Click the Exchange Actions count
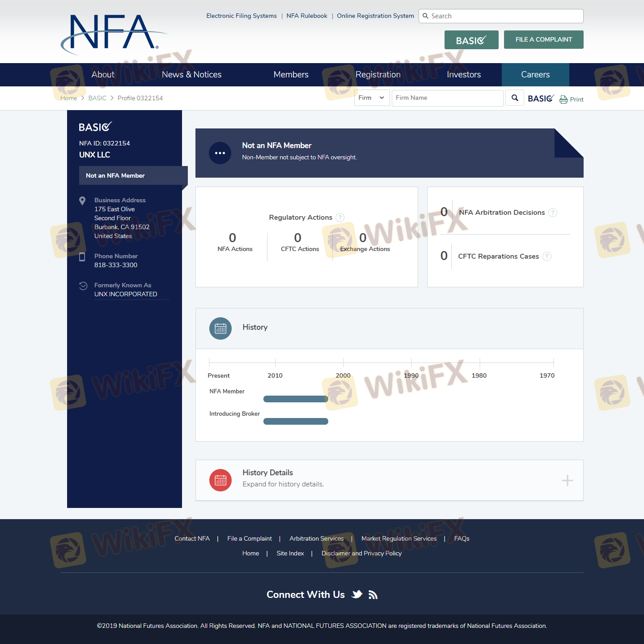The width and height of the screenshot is (644, 644). pos(363,238)
